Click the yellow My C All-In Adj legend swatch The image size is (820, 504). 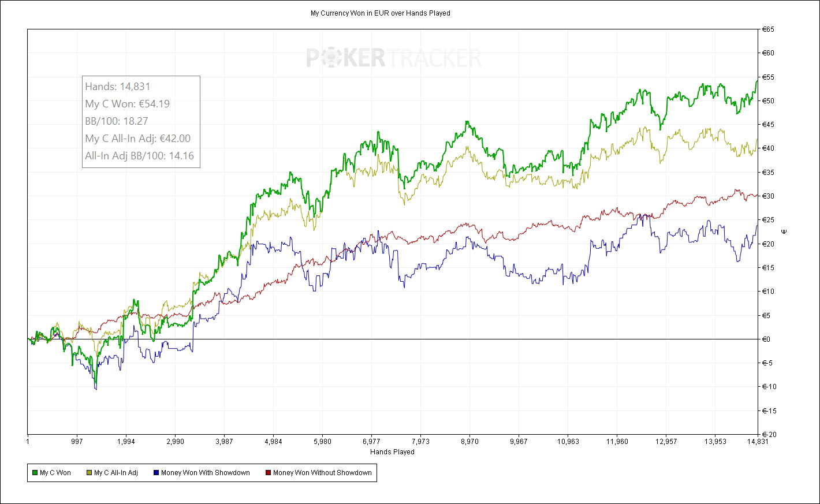pyautogui.click(x=90, y=473)
